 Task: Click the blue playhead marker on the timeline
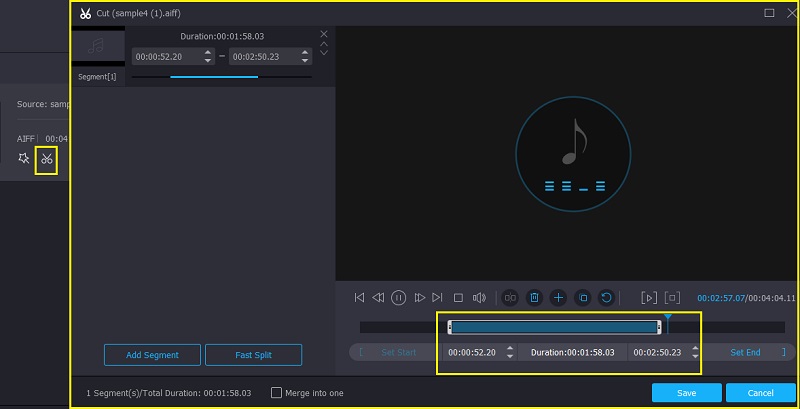(x=668, y=317)
